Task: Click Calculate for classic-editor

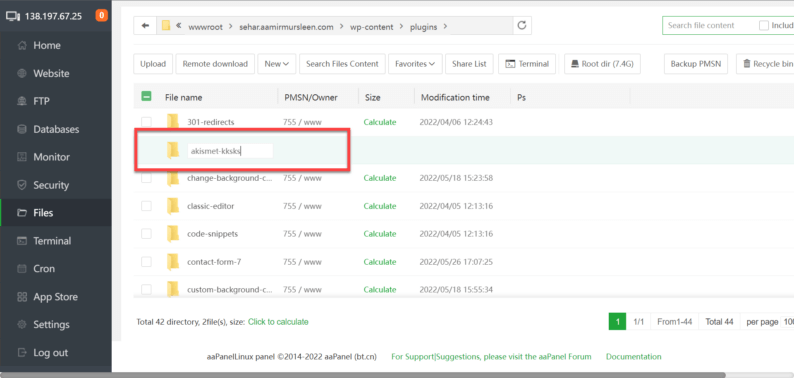Action: (380, 206)
